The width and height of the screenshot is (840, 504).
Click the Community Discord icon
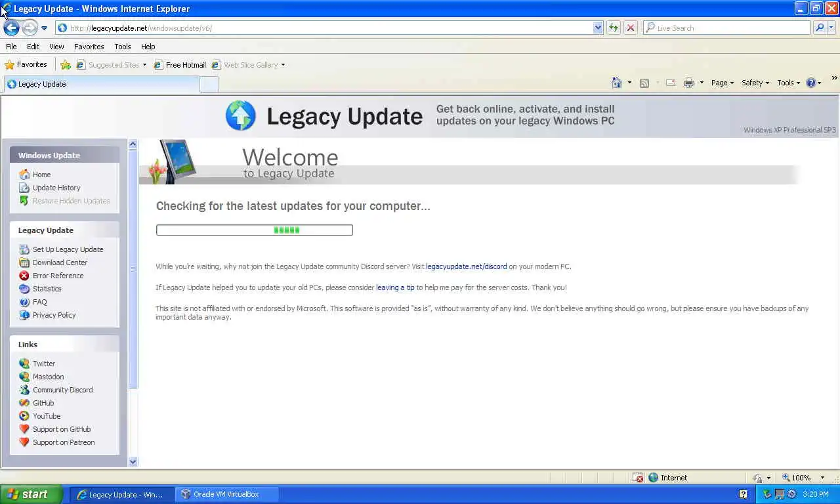pos(24,390)
